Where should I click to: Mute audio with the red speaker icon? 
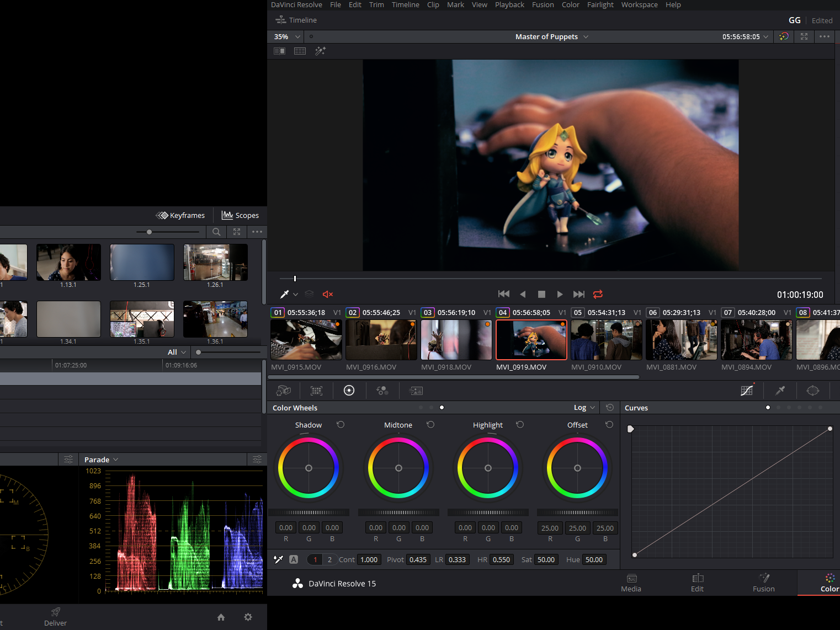[x=328, y=294]
